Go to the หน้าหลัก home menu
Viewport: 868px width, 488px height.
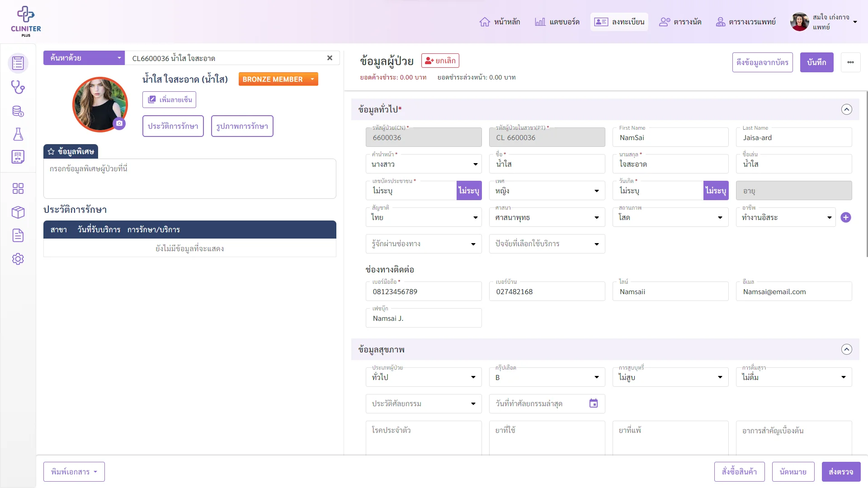pos(500,22)
